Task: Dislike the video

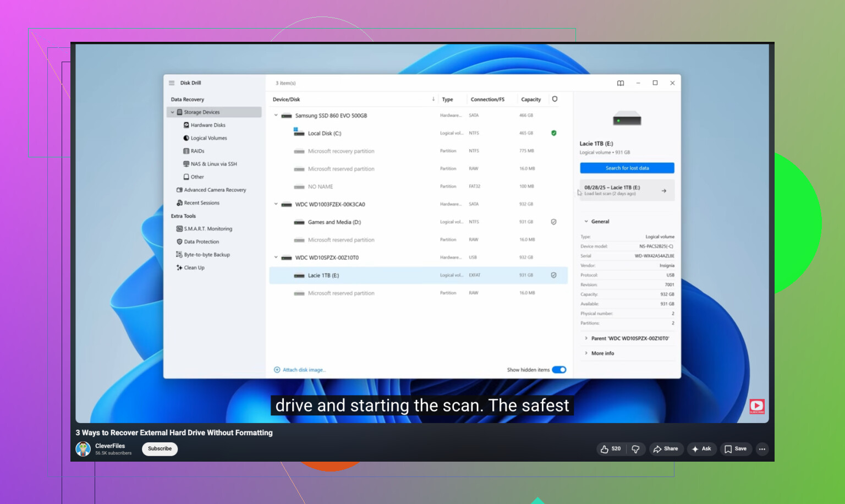Action: pyautogui.click(x=636, y=449)
